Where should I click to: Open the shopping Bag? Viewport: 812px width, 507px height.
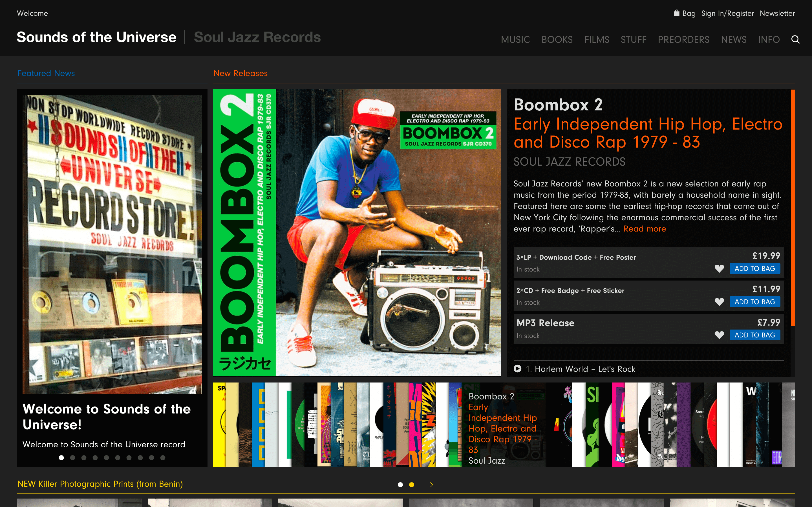[685, 13]
